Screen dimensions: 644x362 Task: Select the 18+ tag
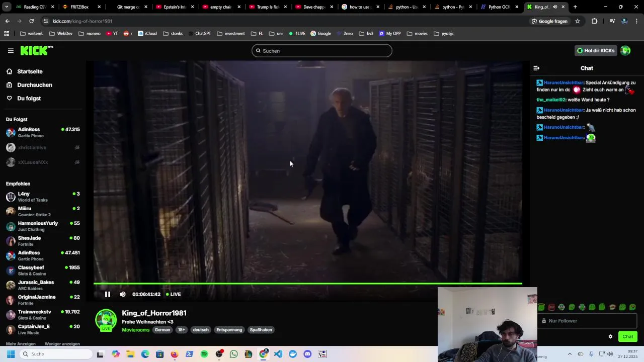click(181, 330)
